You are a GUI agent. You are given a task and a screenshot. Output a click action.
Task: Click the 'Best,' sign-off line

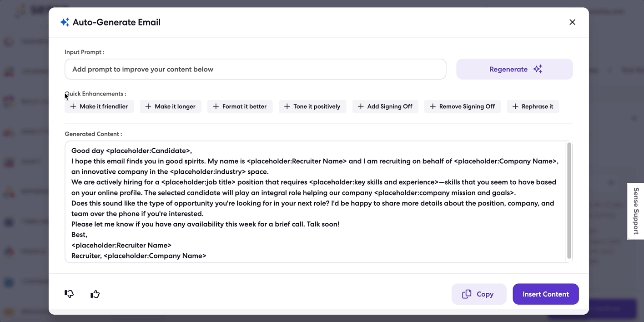point(79,235)
